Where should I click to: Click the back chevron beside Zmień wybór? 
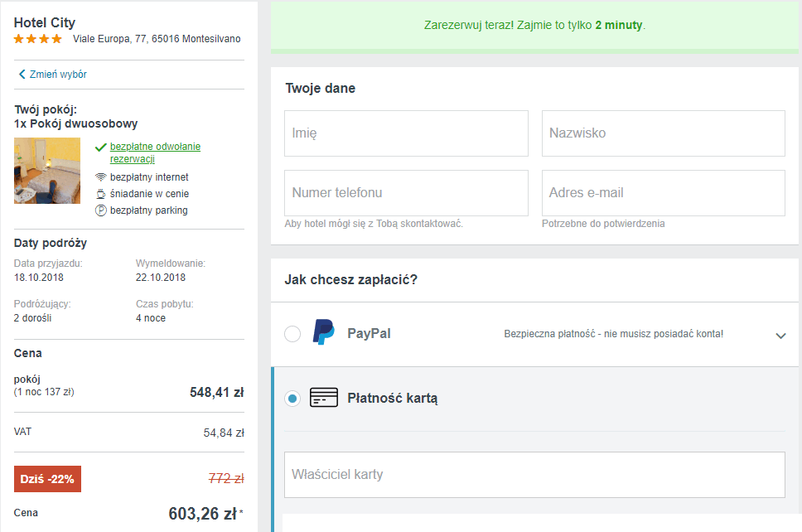22,75
